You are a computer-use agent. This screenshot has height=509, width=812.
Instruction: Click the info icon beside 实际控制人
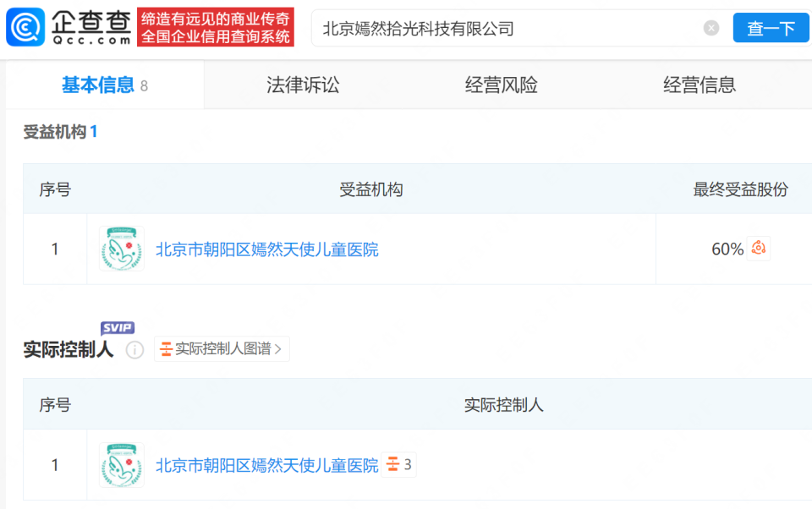(x=134, y=350)
